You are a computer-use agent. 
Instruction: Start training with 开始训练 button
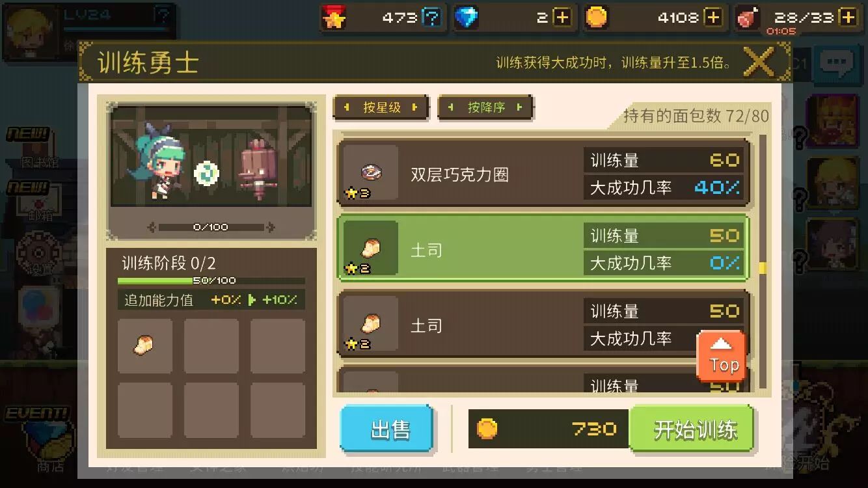[x=692, y=428]
